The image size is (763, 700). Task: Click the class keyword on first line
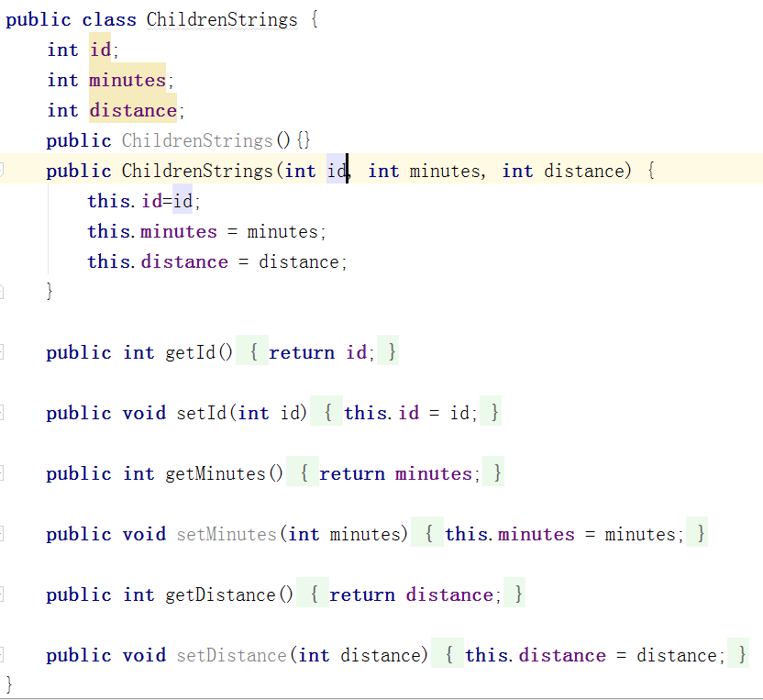109,20
